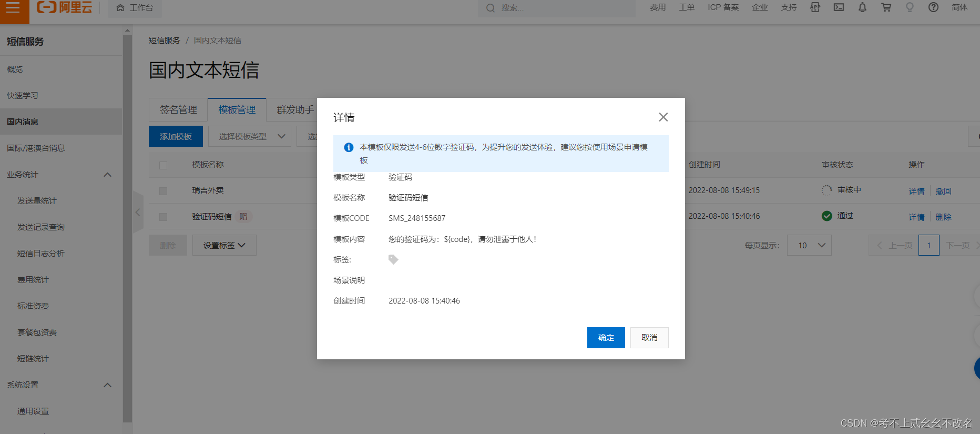
Task: Open the 费用 menu
Action: [658, 7]
